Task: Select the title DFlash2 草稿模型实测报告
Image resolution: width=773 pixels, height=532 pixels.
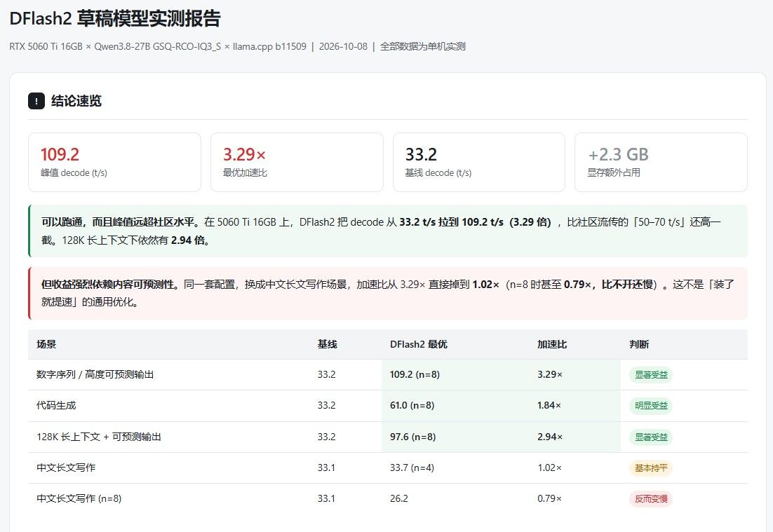Action: pos(115,19)
